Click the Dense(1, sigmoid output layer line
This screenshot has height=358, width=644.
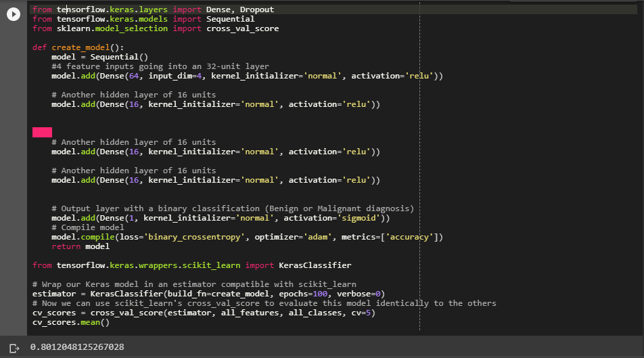pos(221,218)
